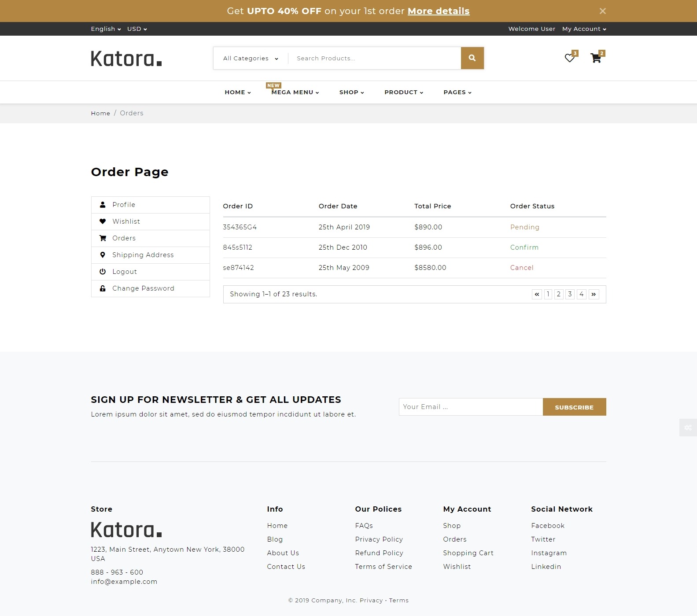The height and width of the screenshot is (616, 697).
Task: Go to previous page using « arrow
Action: 537,294
